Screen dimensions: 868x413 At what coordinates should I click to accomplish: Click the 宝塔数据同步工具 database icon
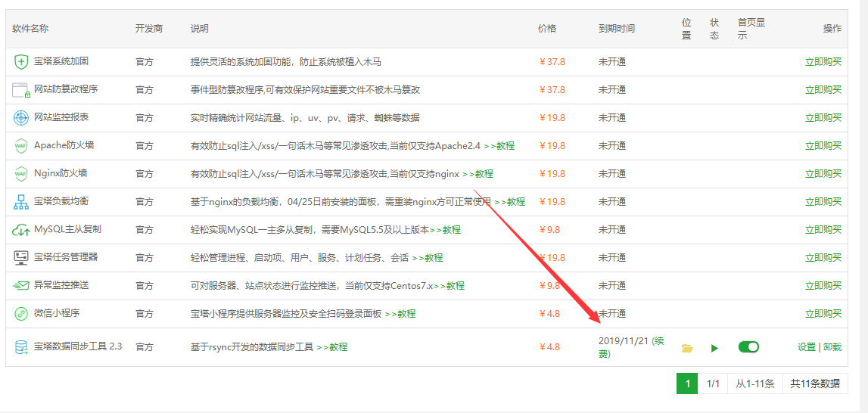coord(20,348)
